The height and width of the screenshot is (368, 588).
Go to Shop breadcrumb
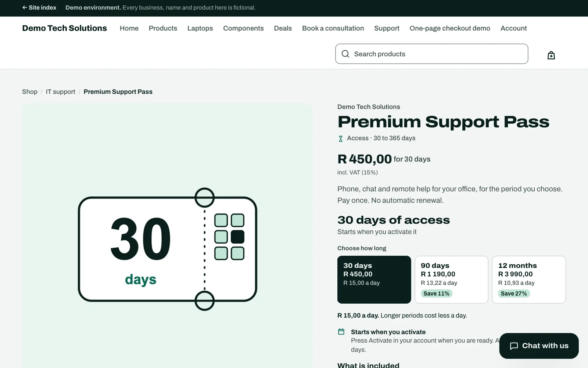pos(30,92)
